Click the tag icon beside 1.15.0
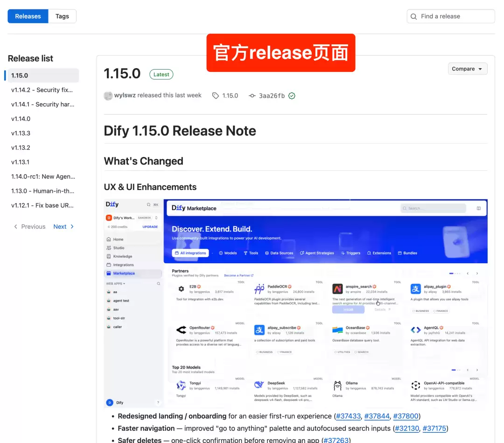The width and height of the screenshot is (504, 443). (x=215, y=96)
